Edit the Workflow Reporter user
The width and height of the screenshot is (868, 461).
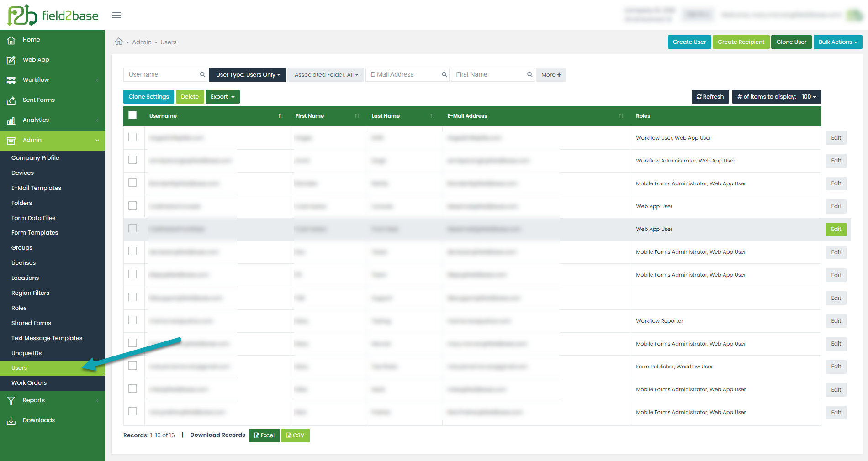point(836,321)
